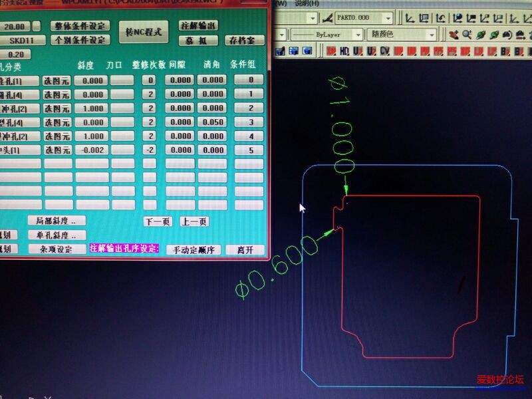
Task: Click the brush icon left of PART0.000 box
Action: (x=327, y=18)
